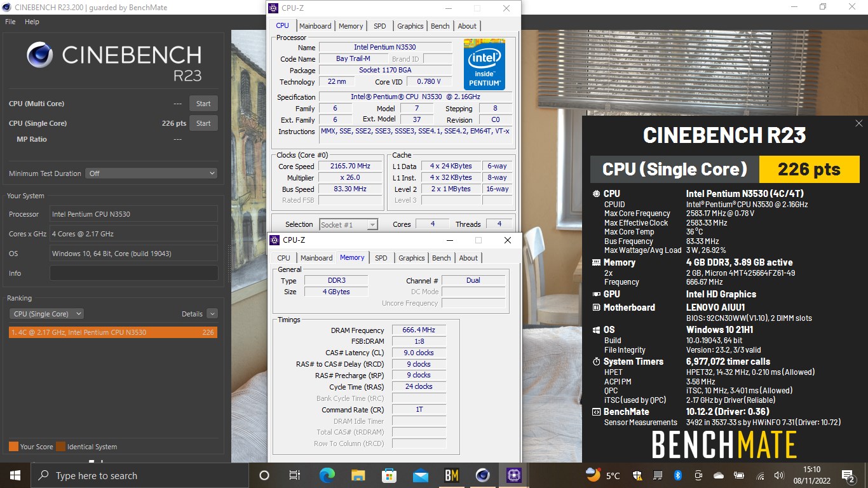Viewport: 868px width, 488px height.
Task: Open the Socket #1 selection dropdown
Action: (x=349, y=224)
